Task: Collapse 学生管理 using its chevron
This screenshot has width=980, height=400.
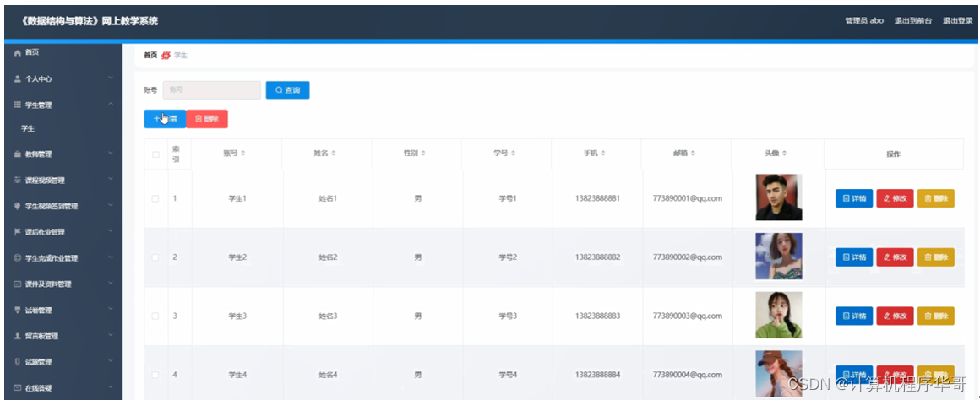Action: 111,104
